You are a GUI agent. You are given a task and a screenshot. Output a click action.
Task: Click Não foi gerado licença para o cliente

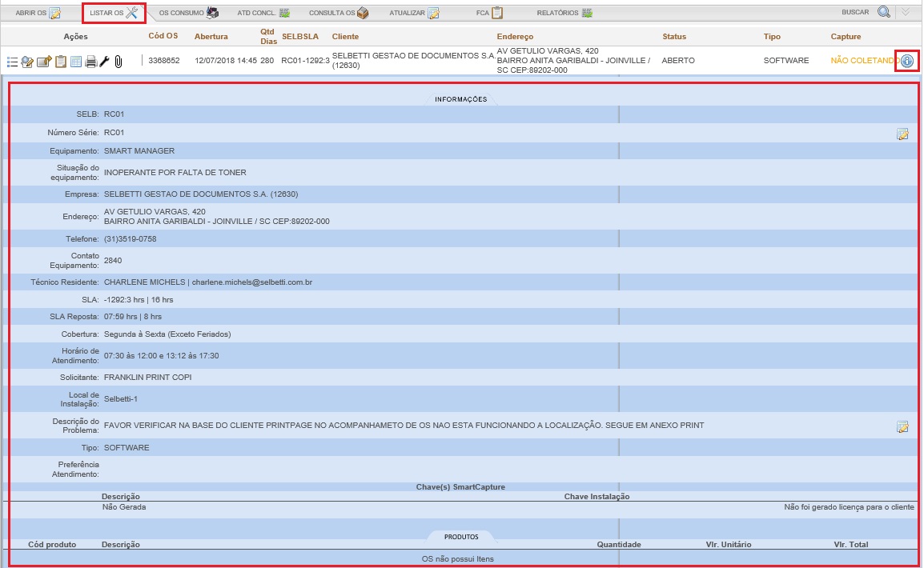pyautogui.click(x=850, y=507)
